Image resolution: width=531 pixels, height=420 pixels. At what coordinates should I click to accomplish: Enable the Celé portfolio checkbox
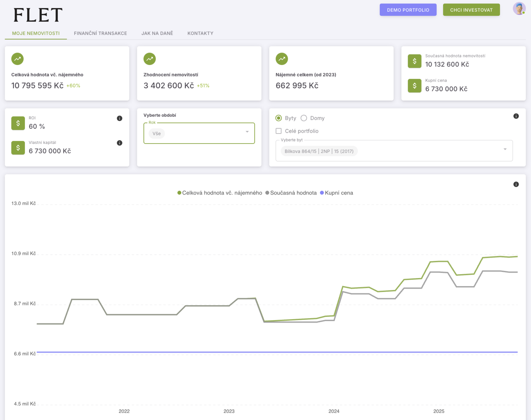pos(278,131)
